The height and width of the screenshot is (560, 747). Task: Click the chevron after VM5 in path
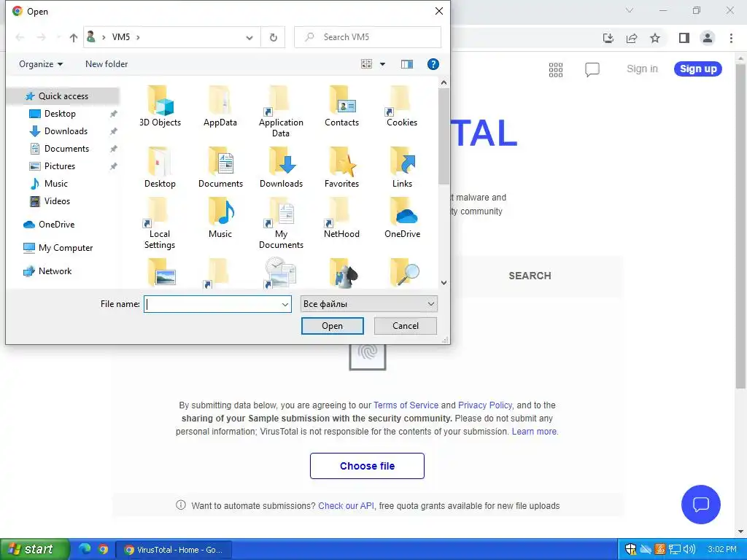click(x=138, y=37)
